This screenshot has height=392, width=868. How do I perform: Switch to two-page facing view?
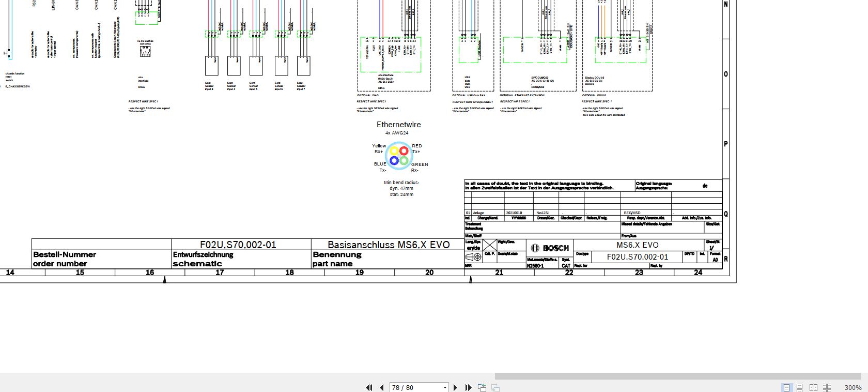[x=813, y=387]
